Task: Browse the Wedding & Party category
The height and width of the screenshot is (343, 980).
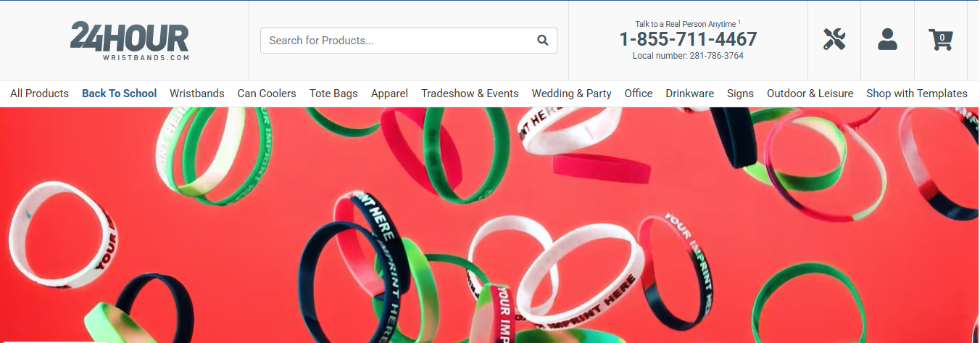Action: 571,94
